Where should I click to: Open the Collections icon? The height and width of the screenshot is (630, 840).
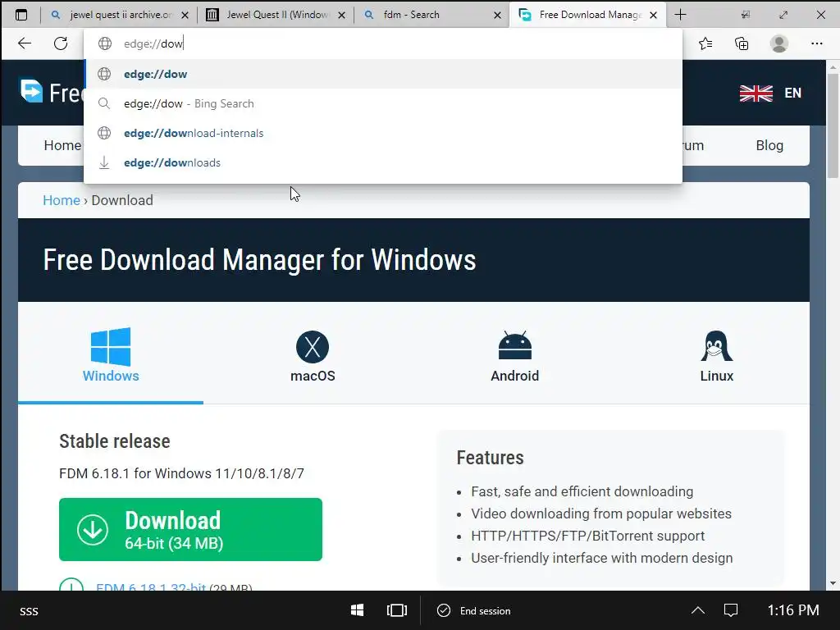[x=742, y=43]
